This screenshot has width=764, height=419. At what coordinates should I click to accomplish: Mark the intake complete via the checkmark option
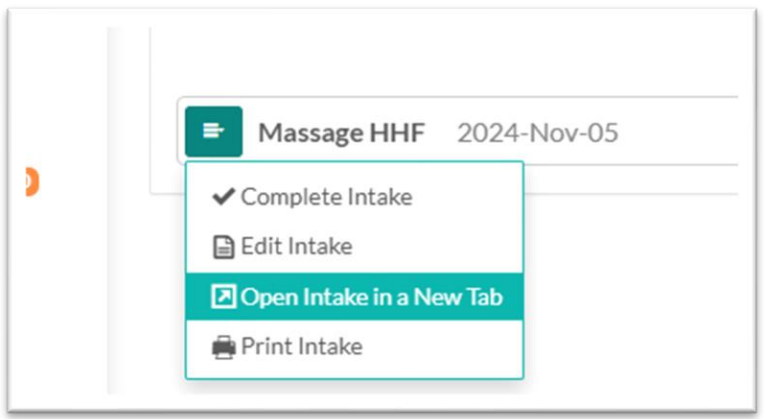click(x=312, y=197)
